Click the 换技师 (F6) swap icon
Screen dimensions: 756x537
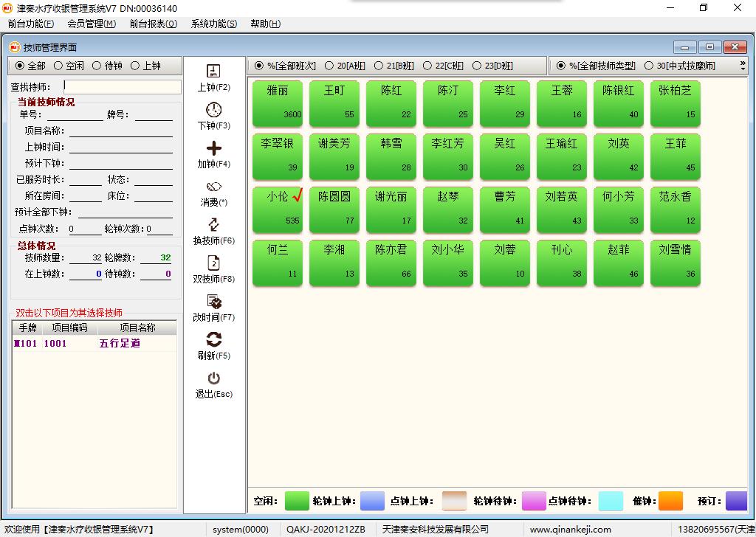click(213, 225)
